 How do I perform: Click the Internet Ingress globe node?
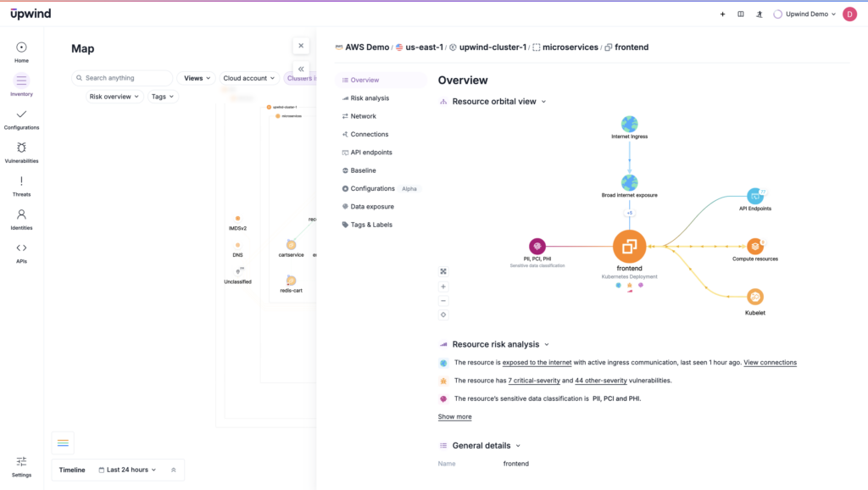tap(630, 124)
